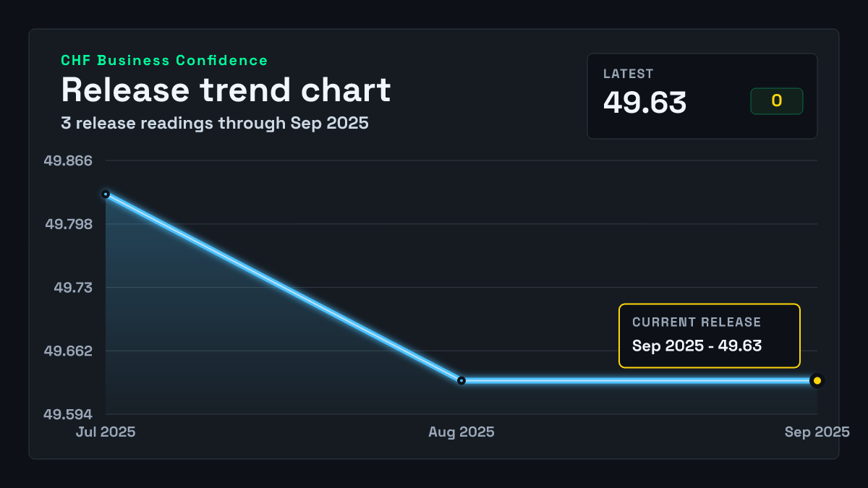This screenshot has height=488, width=868.
Task: Click the green change badge showing 0
Action: (x=777, y=101)
